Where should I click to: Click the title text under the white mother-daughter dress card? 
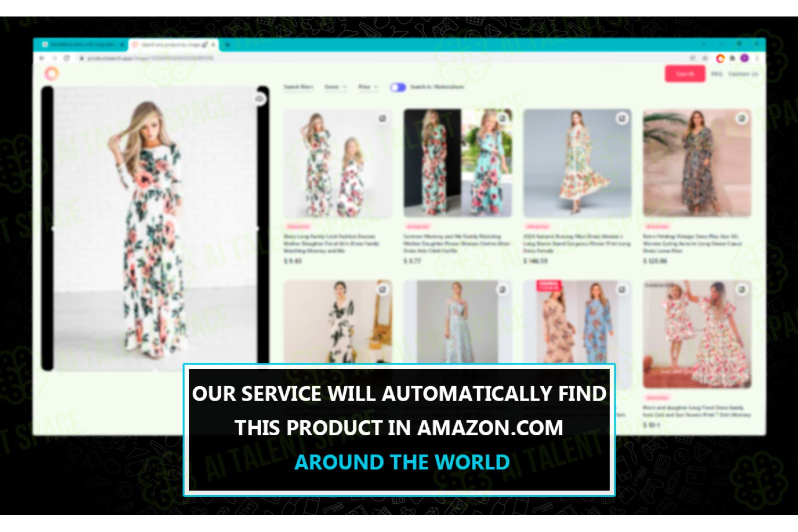[331, 243]
